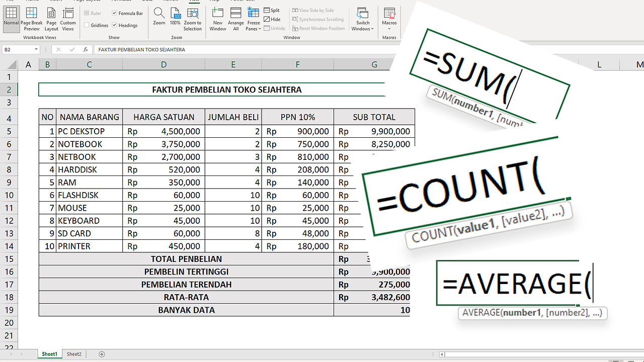This screenshot has width=644, height=362.
Task: Open Custom Views dialog
Action: pos(68,19)
